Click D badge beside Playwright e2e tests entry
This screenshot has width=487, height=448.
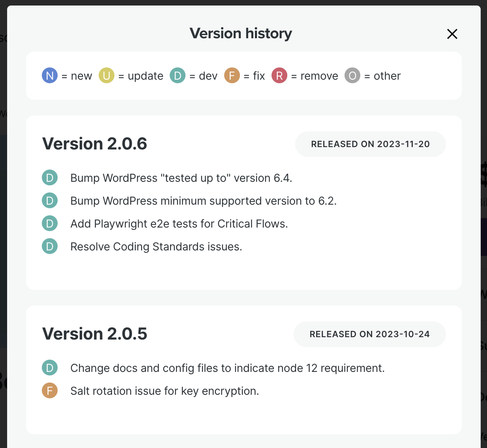coord(50,224)
